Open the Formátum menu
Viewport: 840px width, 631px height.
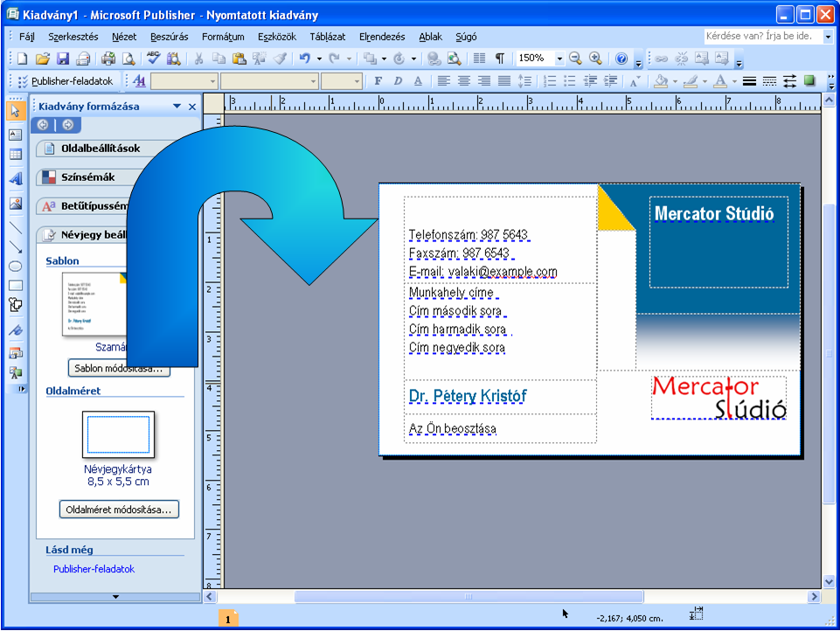tap(223, 37)
